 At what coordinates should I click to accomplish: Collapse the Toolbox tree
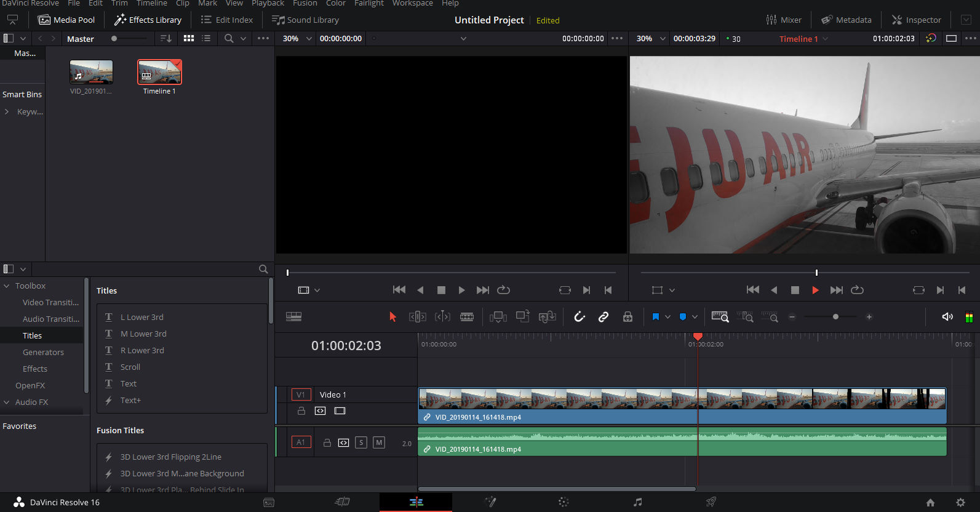coord(7,286)
